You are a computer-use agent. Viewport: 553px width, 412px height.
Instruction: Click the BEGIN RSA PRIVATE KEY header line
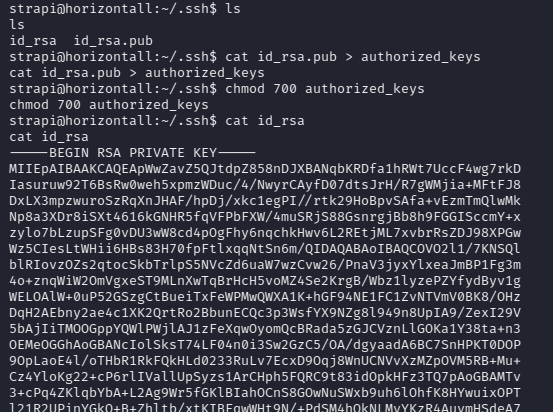pos(133,153)
